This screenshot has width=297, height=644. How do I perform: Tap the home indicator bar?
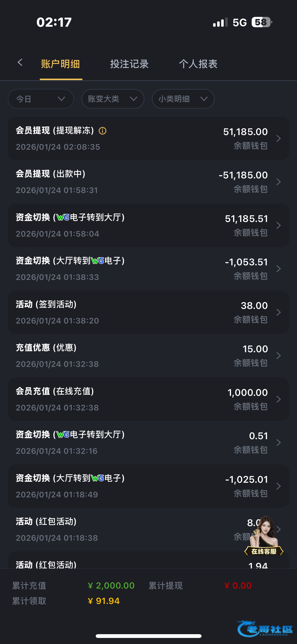tap(148, 636)
